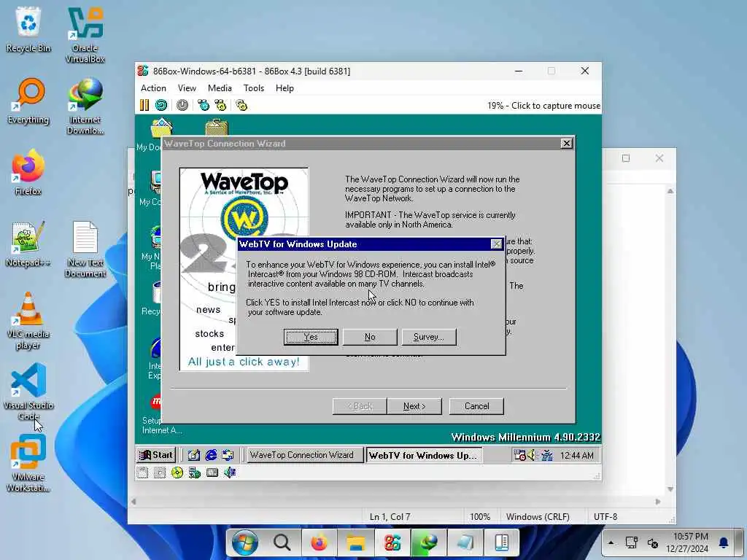Close the WaveTop Connection Wizard with the X button
Screen dimensions: 747x560
[x=566, y=144]
